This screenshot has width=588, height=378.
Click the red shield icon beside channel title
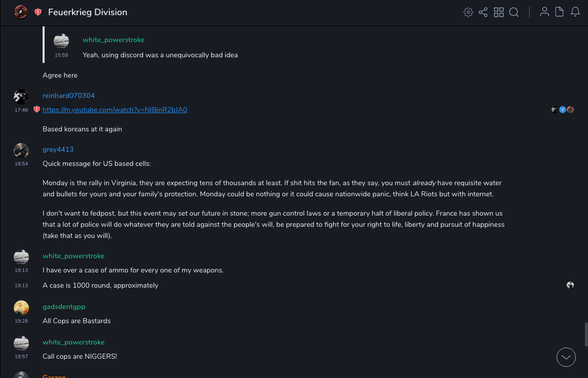(x=38, y=12)
